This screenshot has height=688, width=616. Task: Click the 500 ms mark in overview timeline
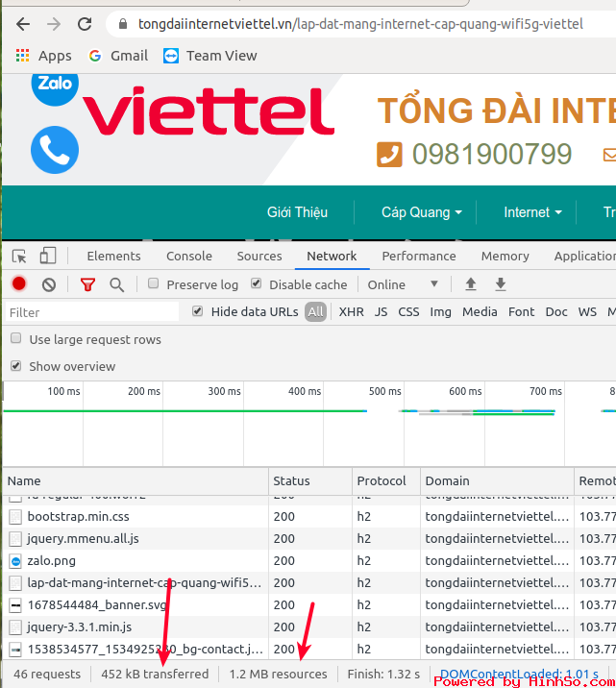tap(384, 391)
